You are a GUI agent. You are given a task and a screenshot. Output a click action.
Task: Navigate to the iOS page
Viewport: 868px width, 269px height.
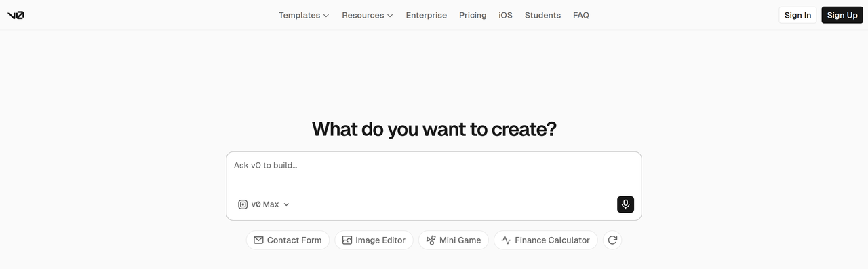(506, 15)
